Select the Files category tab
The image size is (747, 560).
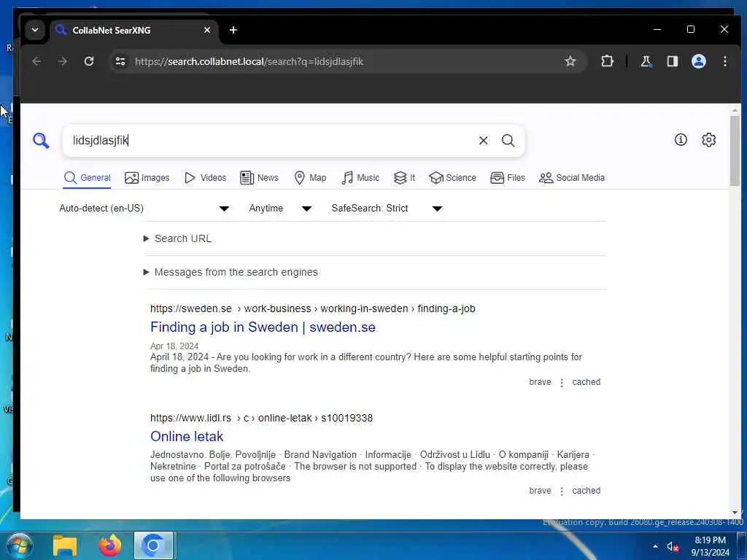coord(508,178)
